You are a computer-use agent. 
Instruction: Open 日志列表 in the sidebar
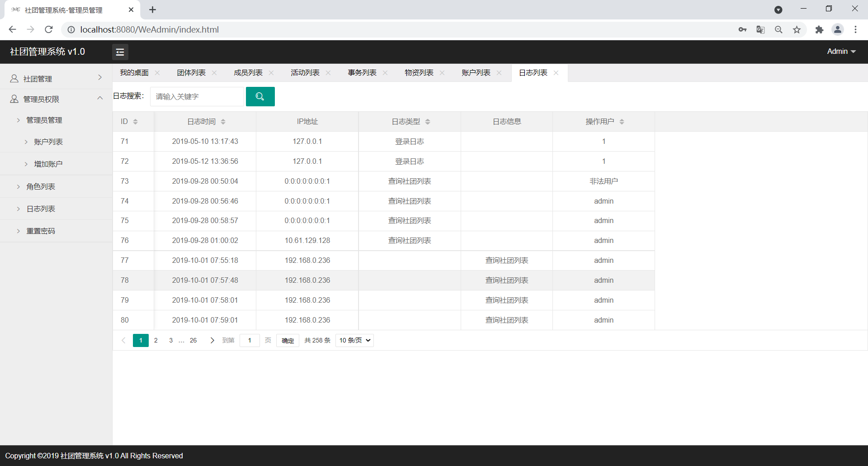click(x=56, y=209)
